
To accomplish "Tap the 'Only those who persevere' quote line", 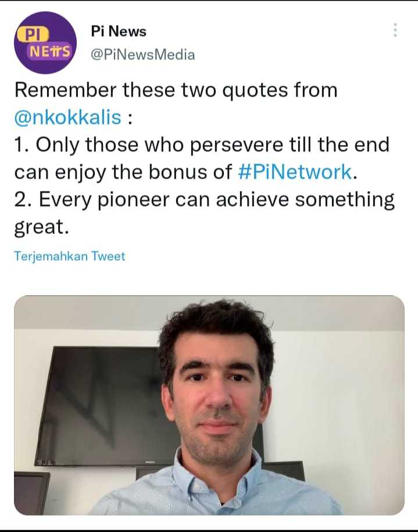I will [x=202, y=145].
